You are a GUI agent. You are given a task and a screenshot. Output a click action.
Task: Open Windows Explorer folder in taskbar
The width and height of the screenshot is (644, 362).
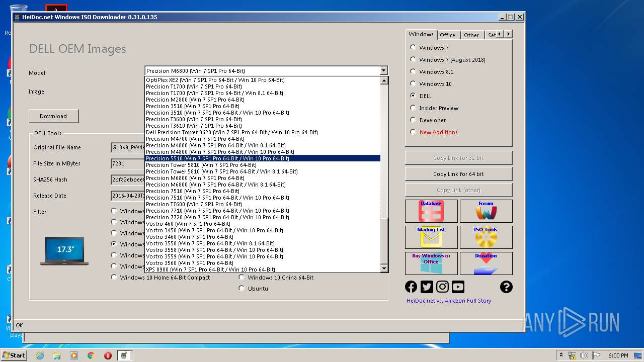click(57, 355)
